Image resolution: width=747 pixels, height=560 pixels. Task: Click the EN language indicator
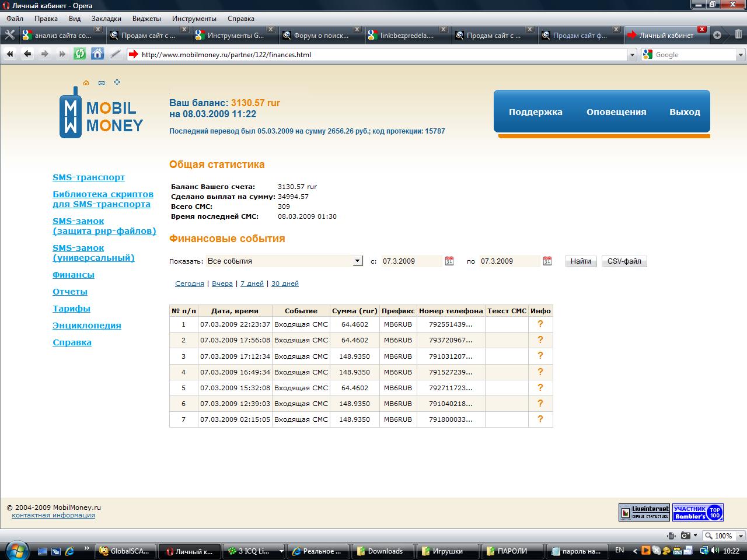pos(620,550)
